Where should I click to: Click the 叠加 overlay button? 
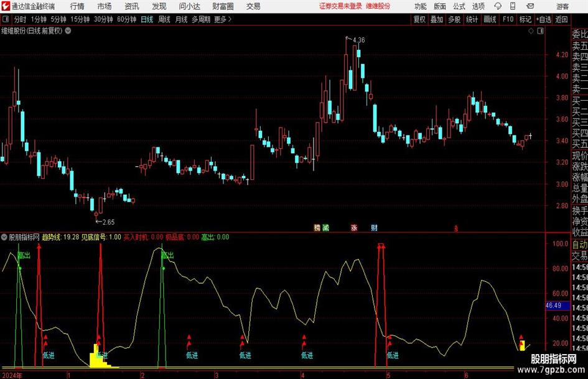[x=437, y=19]
